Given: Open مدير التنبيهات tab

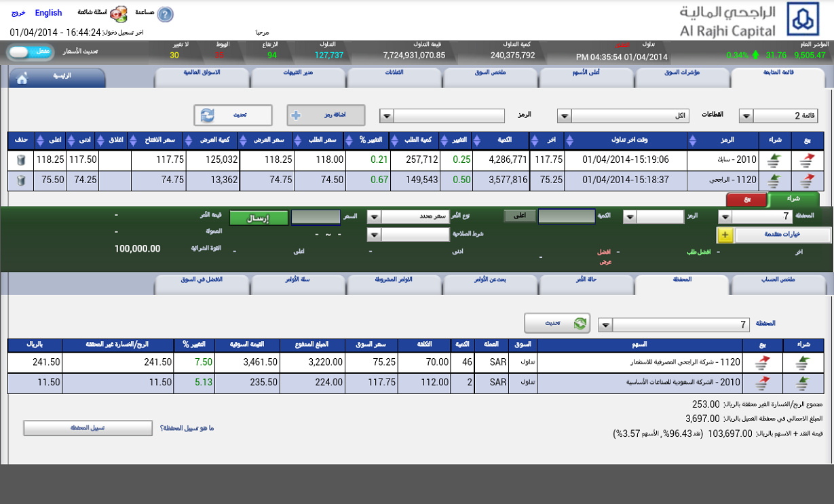Looking at the screenshot, I should point(298,78).
